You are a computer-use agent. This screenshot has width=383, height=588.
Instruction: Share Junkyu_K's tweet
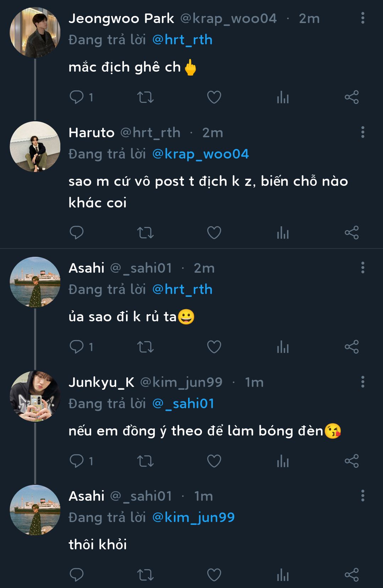tap(351, 461)
